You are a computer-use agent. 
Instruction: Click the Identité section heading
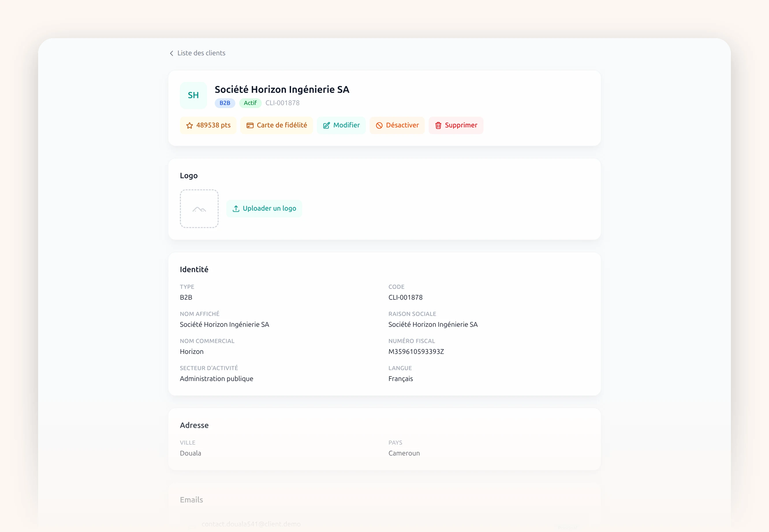(x=194, y=269)
